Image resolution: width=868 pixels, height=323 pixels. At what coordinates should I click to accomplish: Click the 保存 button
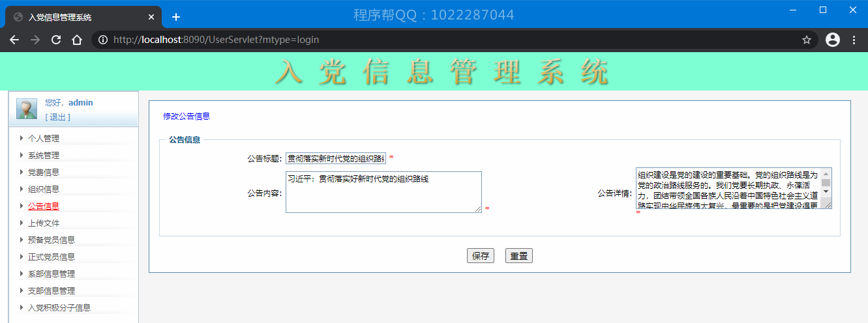point(481,256)
